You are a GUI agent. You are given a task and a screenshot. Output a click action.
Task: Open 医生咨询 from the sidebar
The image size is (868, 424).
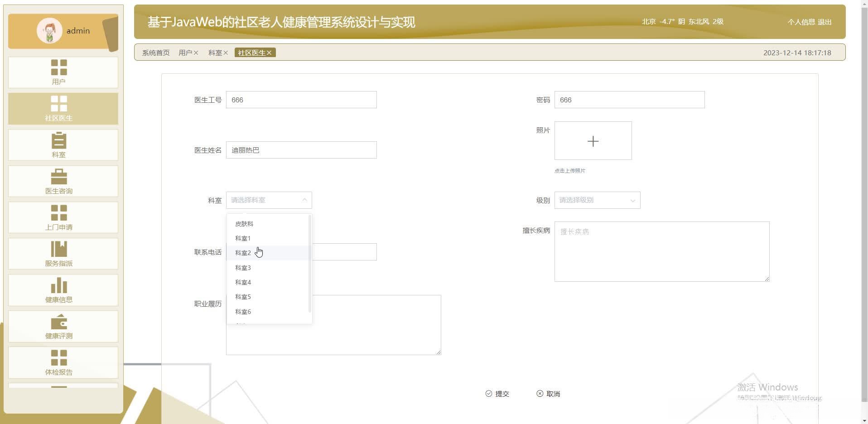click(x=63, y=181)
